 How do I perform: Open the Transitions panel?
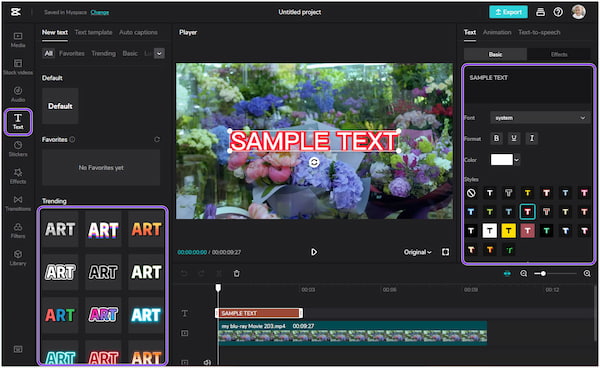[x=18, y=203]
